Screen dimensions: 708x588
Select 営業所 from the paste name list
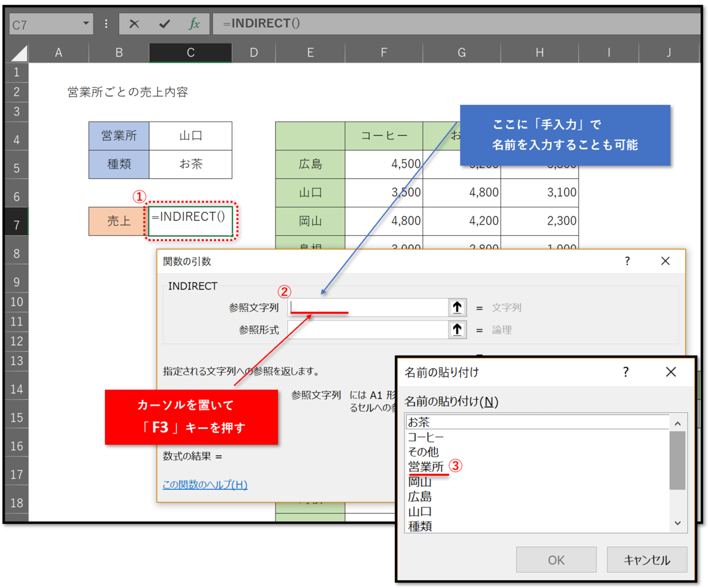click(425, 466)
